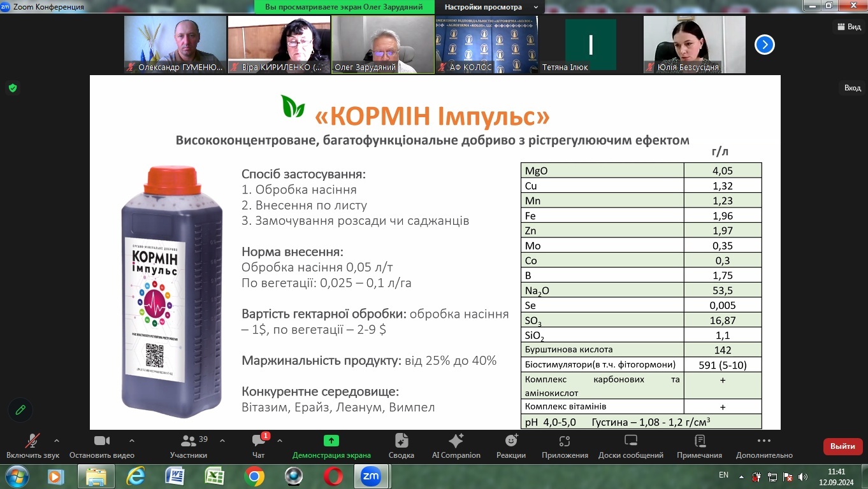Click green encryption shield icon
Image resolution: width=868 pixels, height=489 pixels.
13,88
